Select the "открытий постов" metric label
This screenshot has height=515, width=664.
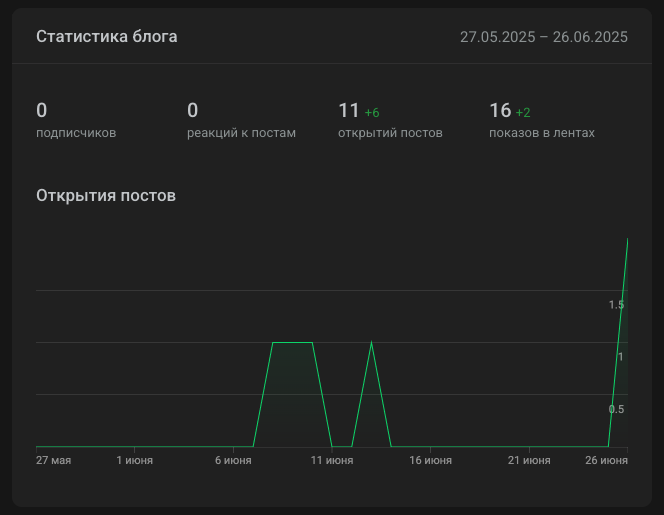[x=390, y=132]
